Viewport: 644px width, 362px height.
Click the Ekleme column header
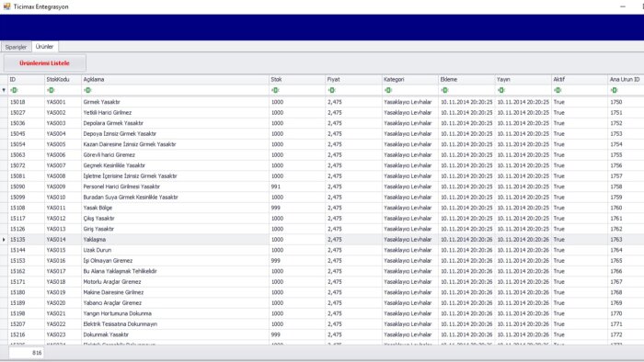466,80
